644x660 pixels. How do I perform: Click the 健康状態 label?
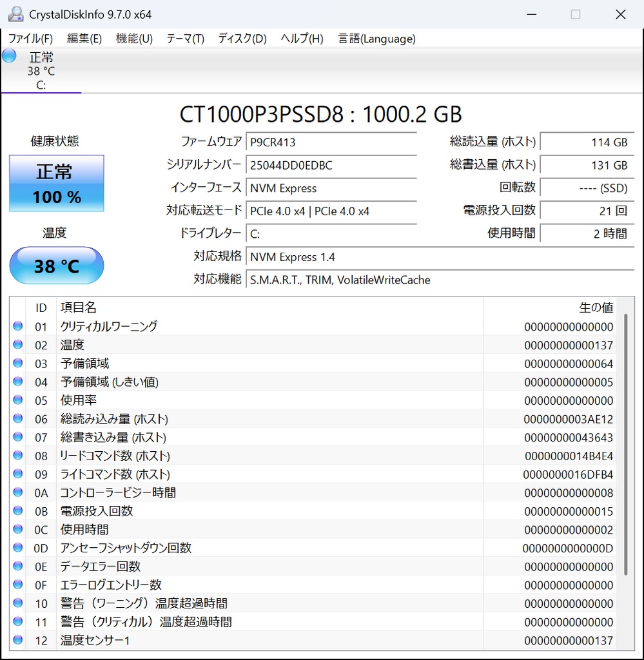point(55,141)
